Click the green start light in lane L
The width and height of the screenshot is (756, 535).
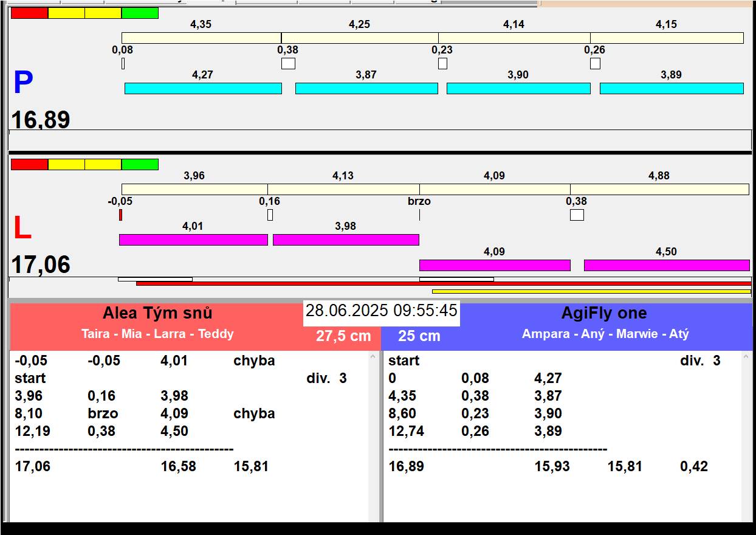[x=140, y=164]
